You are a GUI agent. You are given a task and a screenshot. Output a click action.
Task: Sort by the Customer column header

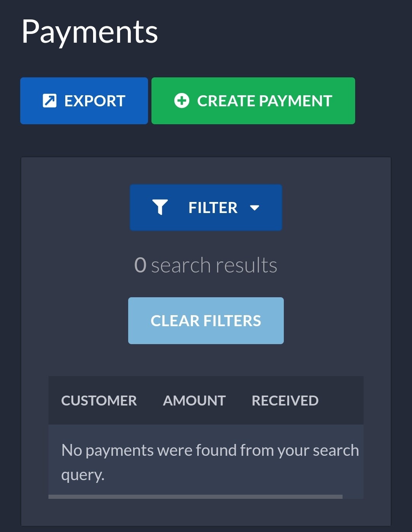pyautogui.click(x=99, y=401)
